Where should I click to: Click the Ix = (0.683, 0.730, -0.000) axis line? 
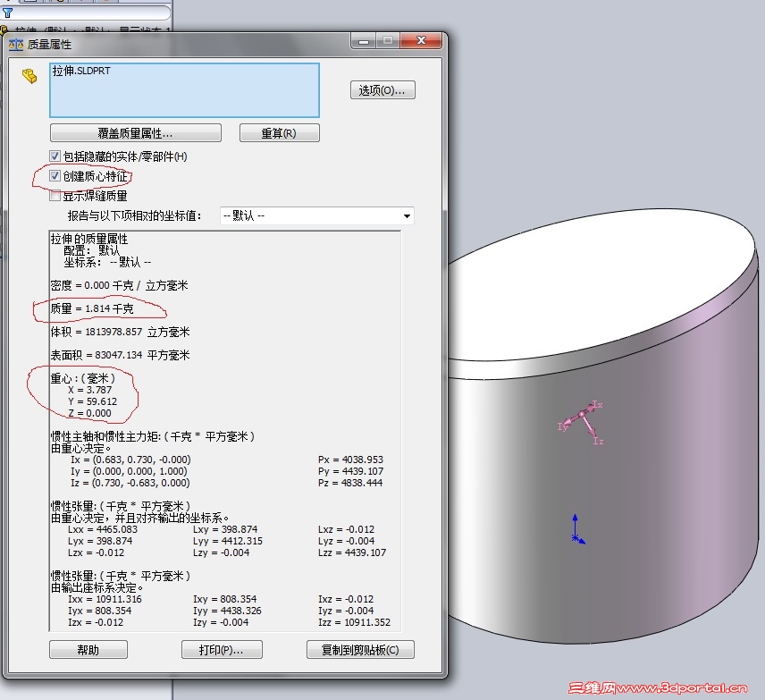[x=130, y=460]
